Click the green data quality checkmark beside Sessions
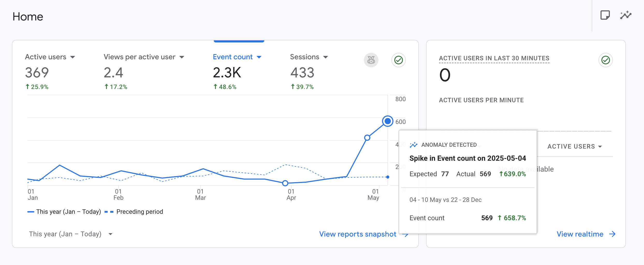Viewport: 644px width, 265px height. click(398, 60)
